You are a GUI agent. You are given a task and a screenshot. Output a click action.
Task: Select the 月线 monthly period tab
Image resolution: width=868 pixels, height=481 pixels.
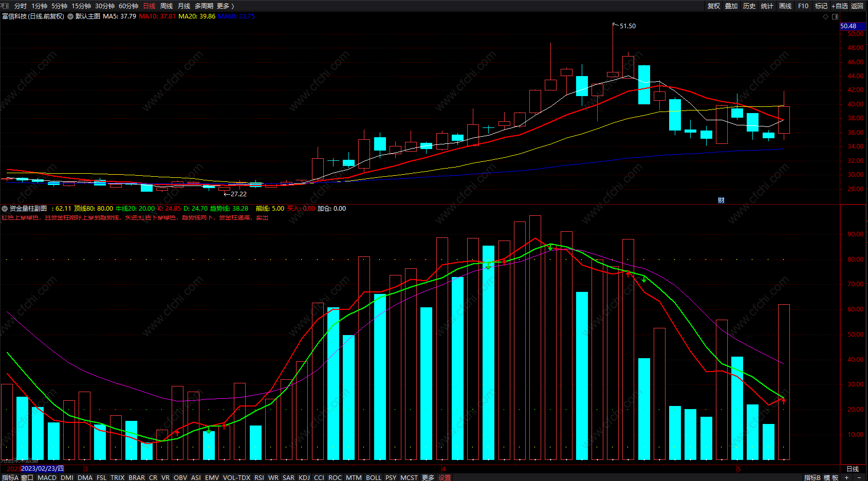pos(184,6)
